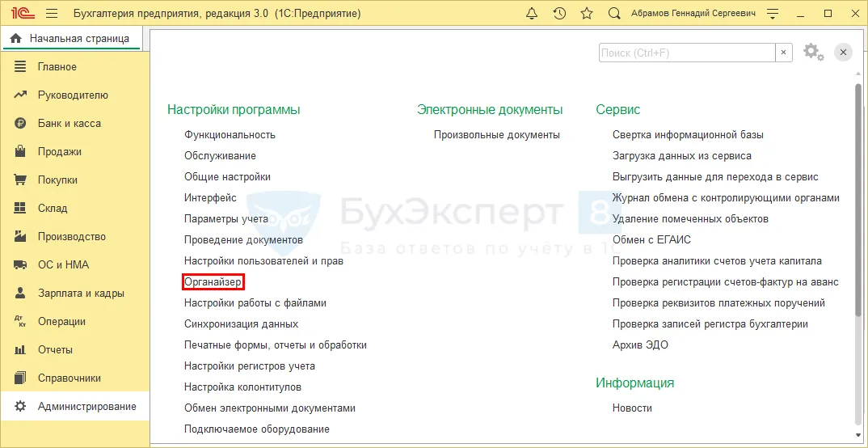Click the Операции Дт/Кт icon
The height and width of the screenshot is (448, 868).
[20, 321]
